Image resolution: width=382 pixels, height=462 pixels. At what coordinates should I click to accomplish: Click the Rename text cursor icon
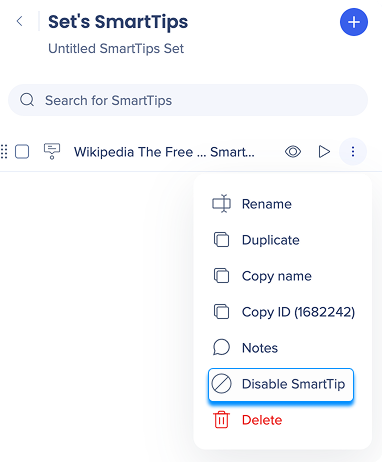[x=221, y=203]
